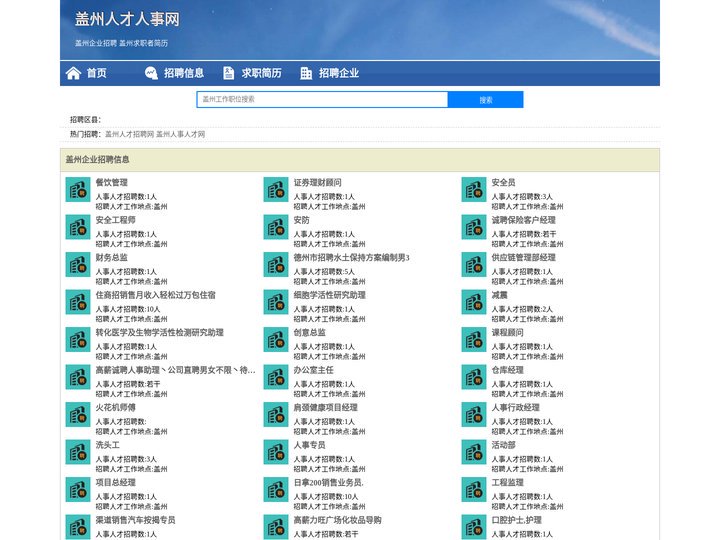Image resolution: width=720 pixels, height=540 pixels.
Task: Click the job icon beside 项目总经理
Action: point(78,489)
